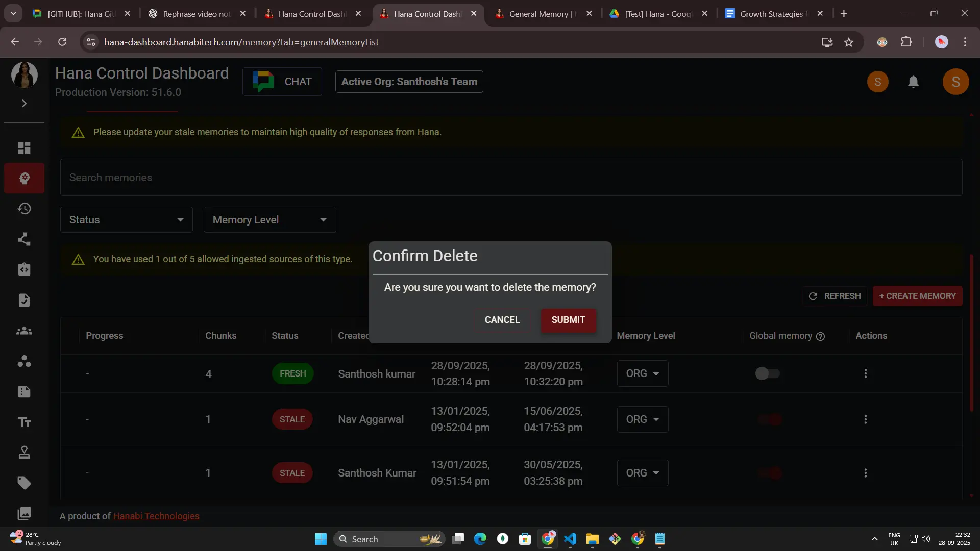This screenshot has height=551, width=980.
Task: Open the history clock icon in sidebar
Action: pyautogui.click(x=24, y=209)
